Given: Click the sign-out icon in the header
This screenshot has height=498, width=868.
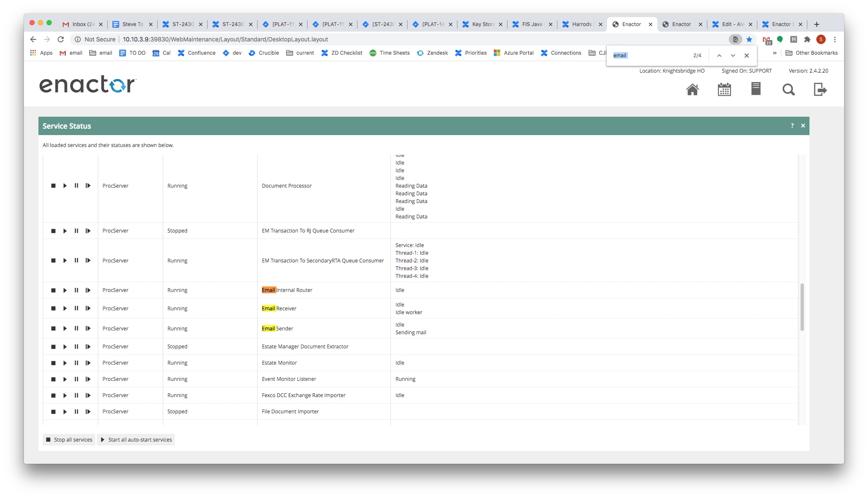Looking at the screenshot, I should 820,90.
